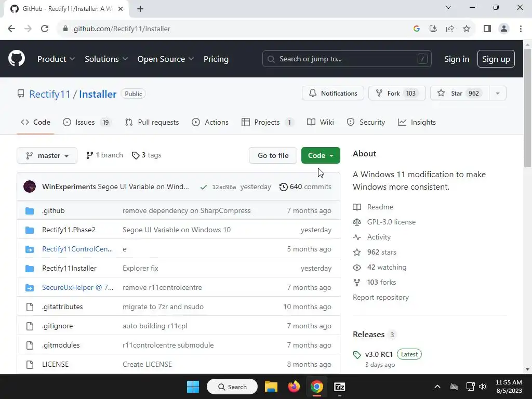View the 640 commits history
The image size is (532, 399).
coord(305,187)
